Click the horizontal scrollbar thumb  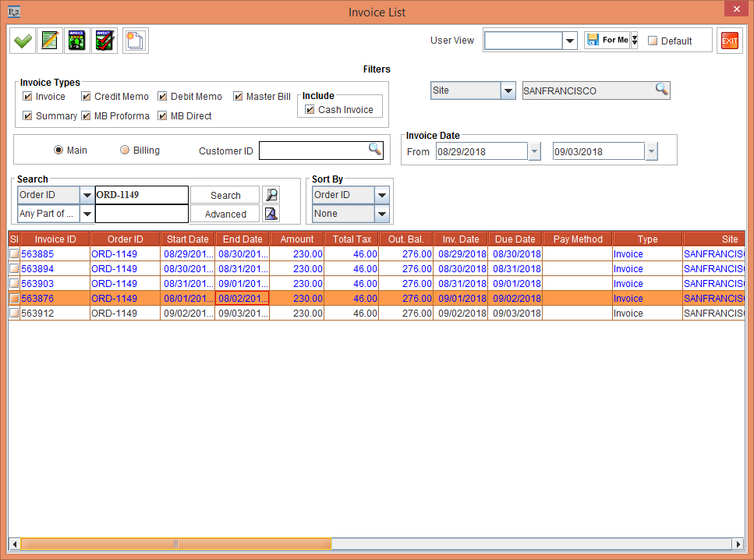coord(176,544)
